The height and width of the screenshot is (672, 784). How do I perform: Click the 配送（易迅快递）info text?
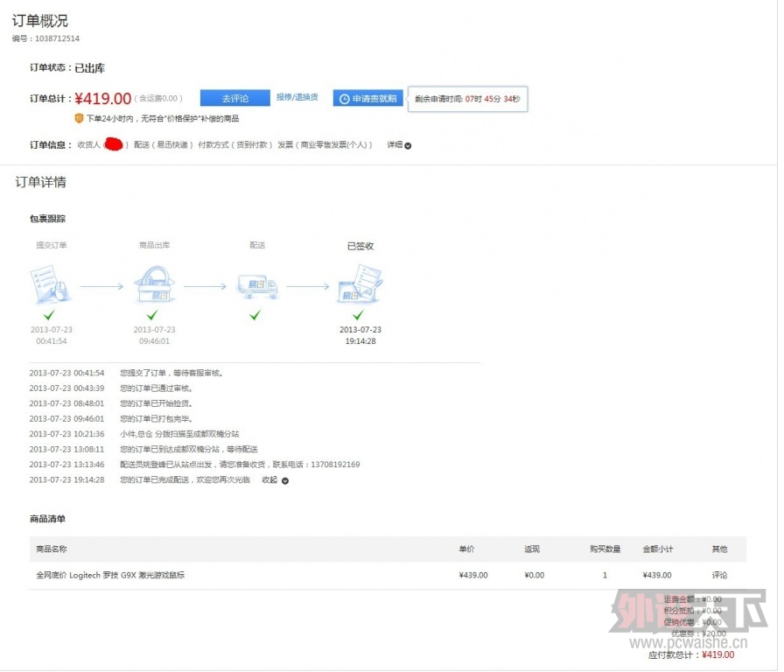(x=163, y=145)
